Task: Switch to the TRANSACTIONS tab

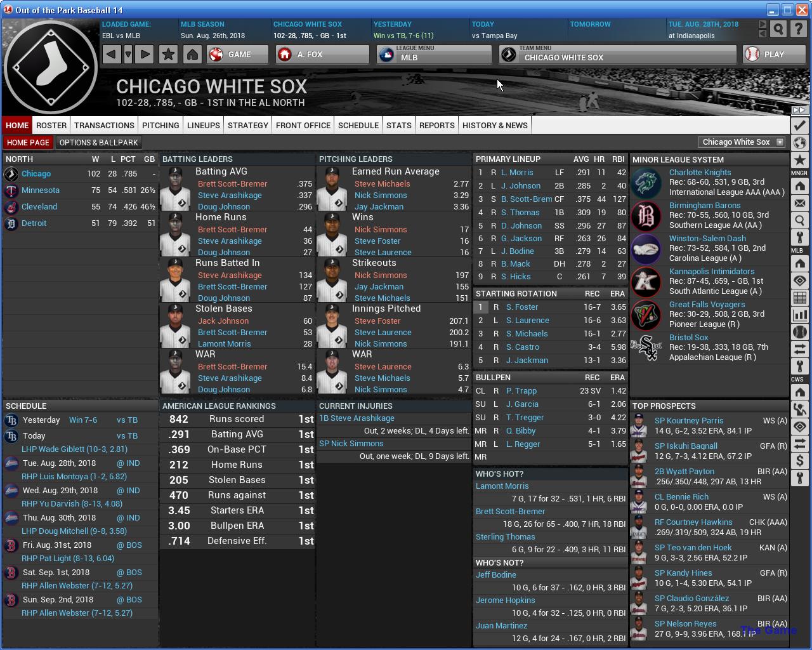Action: (x=104, y=126)
